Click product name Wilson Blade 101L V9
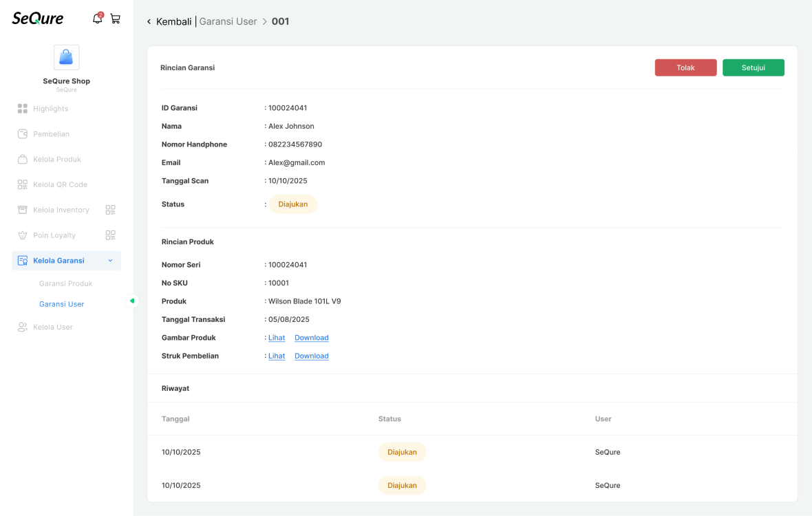This screenshot has width=812, height=516. pos(304,301)
